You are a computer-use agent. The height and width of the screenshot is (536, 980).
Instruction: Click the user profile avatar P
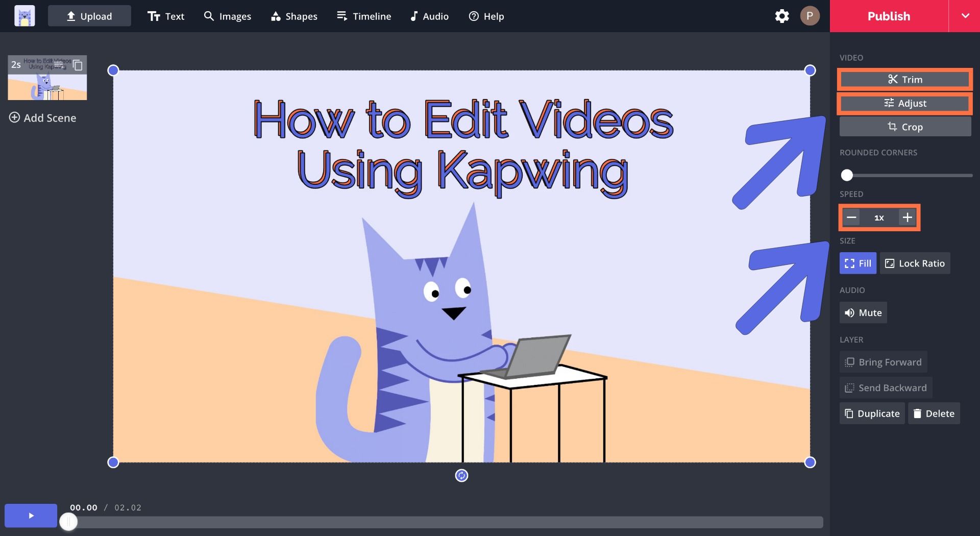pyautogui.click(x=809, y=16)
